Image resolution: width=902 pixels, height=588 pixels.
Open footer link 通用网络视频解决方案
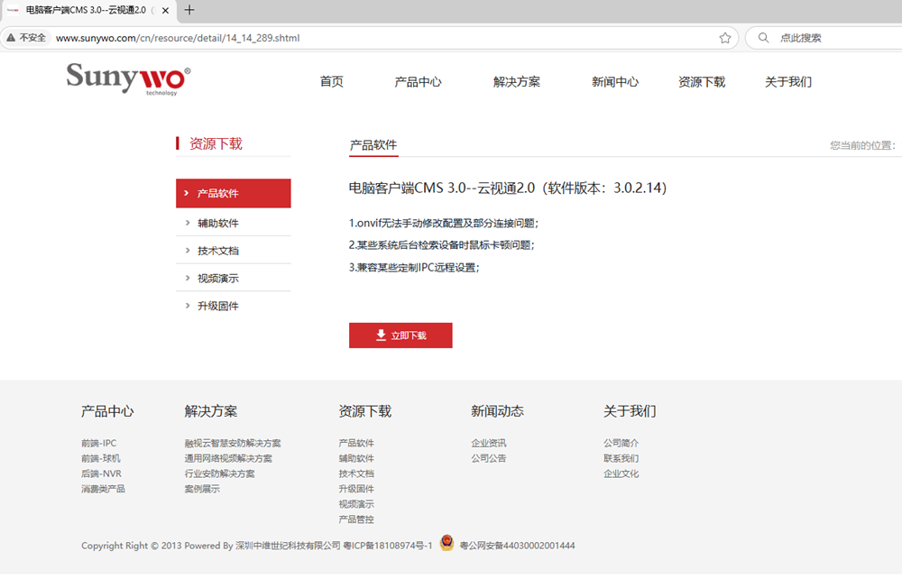(228, 458)
